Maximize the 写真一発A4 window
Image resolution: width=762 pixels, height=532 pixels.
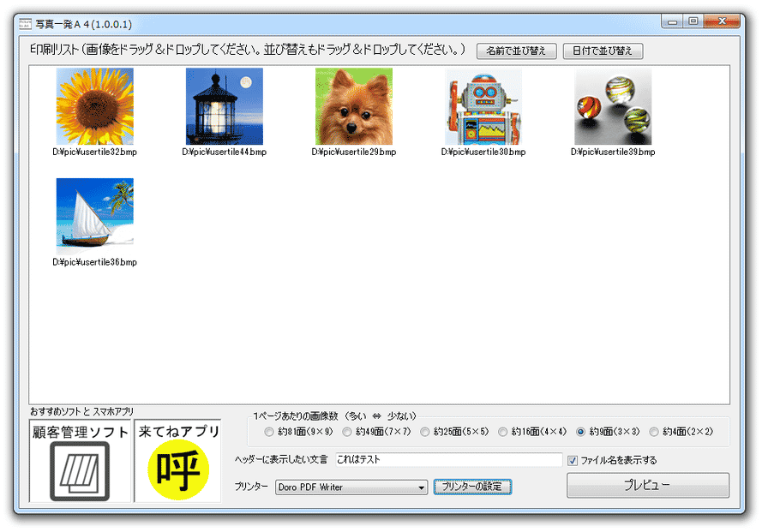[693, 21]
